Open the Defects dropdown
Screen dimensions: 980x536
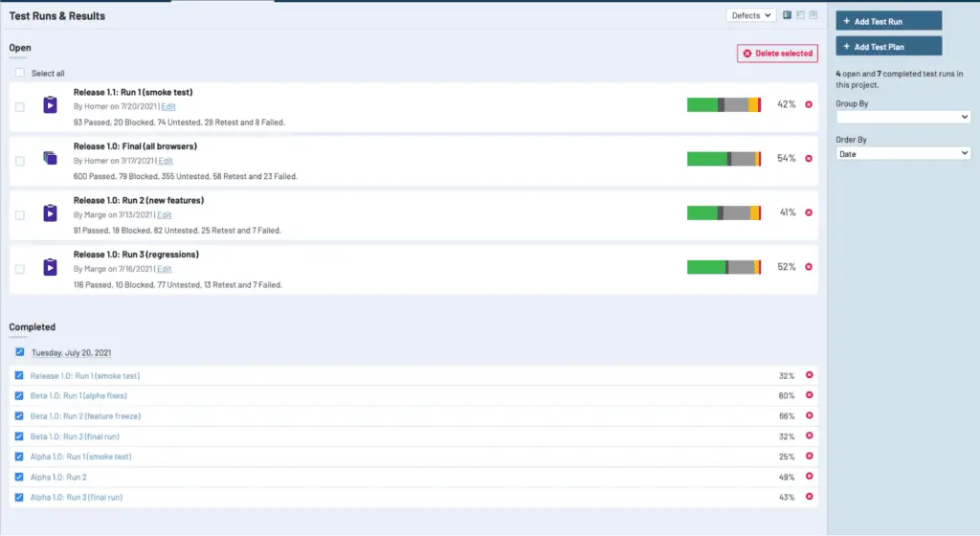(x=750, y=15)
